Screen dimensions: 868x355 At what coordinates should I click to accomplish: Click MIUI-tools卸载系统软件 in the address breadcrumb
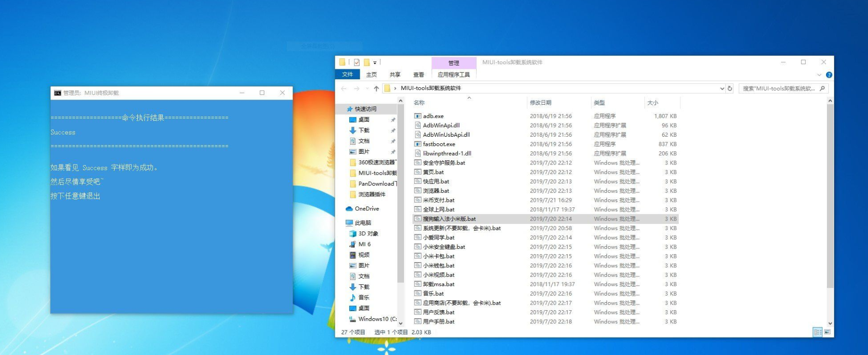(x=431, y=88)
